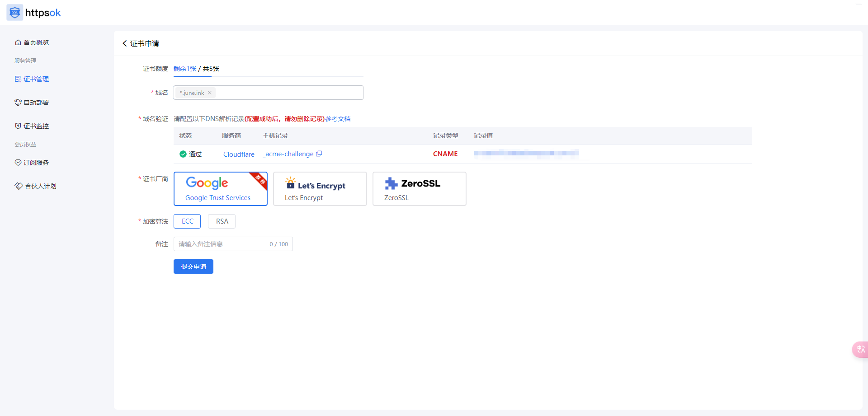Choose RSA encryption algorithm
868x416 pixels.
click(x=222, y=221)
